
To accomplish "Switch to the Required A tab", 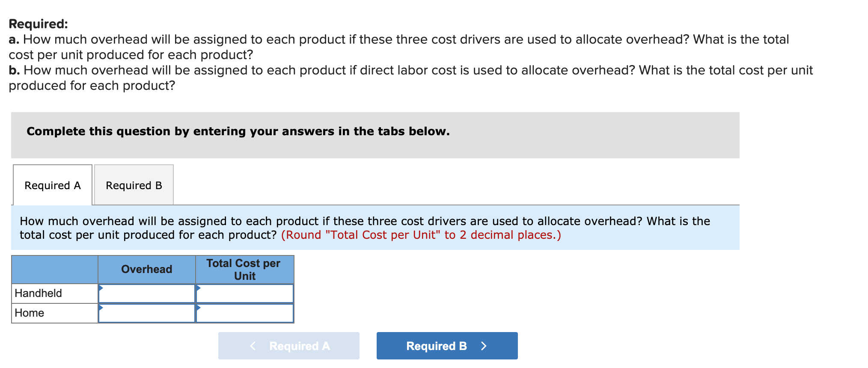I will pos(52,185).
